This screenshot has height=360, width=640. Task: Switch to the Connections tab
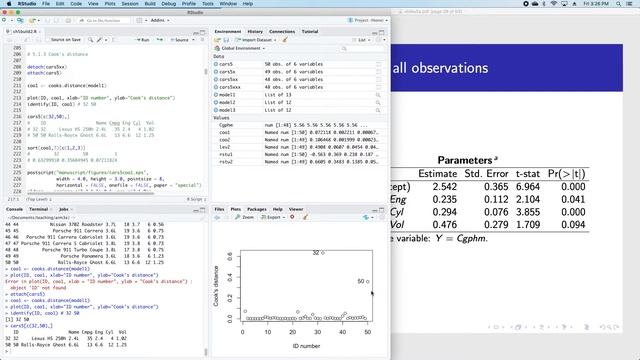[282, 31]
